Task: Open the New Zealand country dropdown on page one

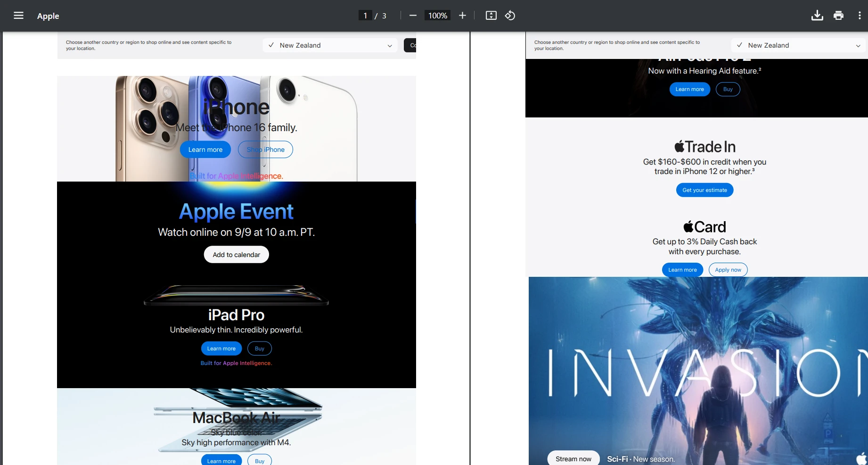Action: [x=330, y=45]
